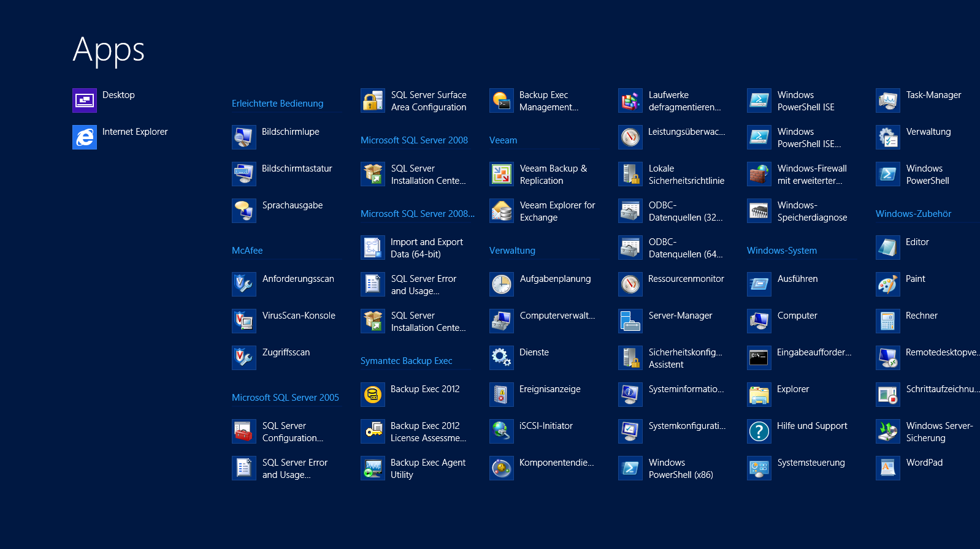Open SQL Server Configuration Manager icon
Image resolution: width=980 pixels, height=549 pixels.
[x=244, y=431]
